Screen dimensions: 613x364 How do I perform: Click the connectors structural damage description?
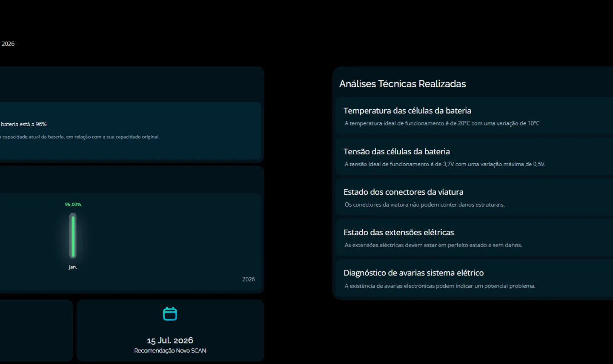tap(424, 205)
